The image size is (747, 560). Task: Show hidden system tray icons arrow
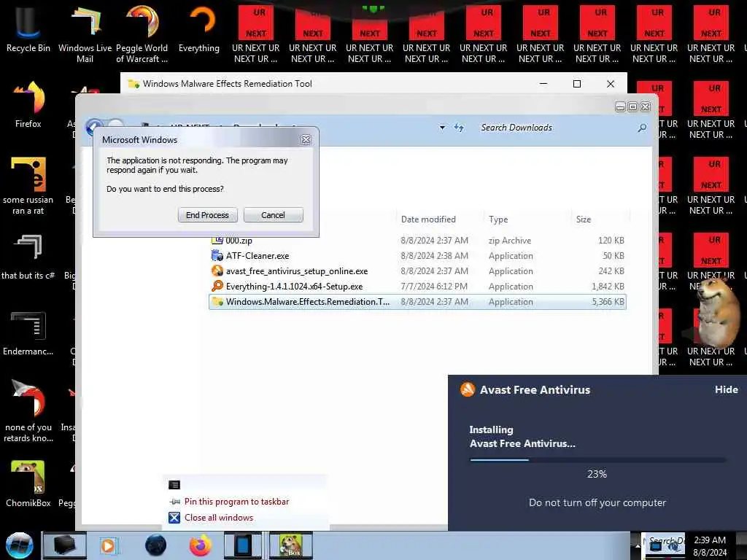(637, 545)
